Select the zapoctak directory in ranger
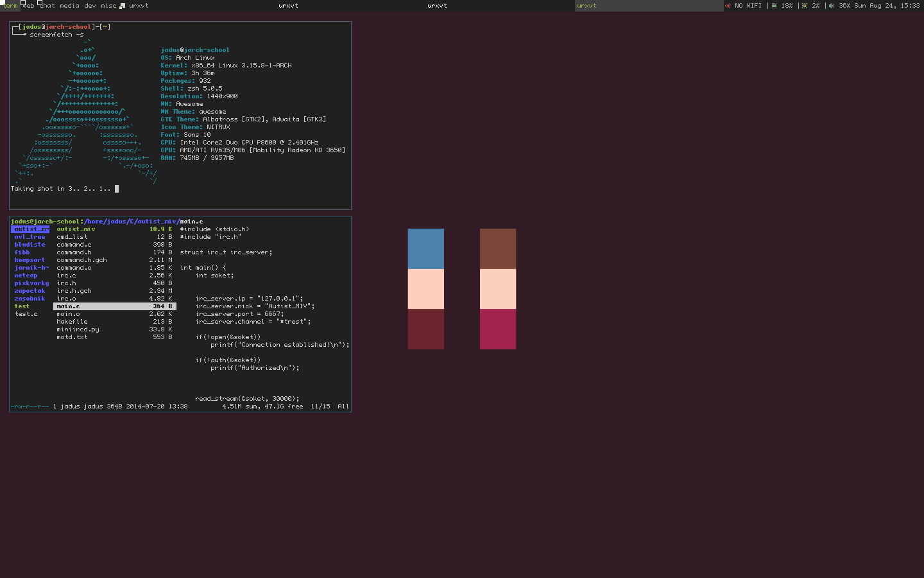Viewport: 924px width, 578px height. tap(30, 291)
